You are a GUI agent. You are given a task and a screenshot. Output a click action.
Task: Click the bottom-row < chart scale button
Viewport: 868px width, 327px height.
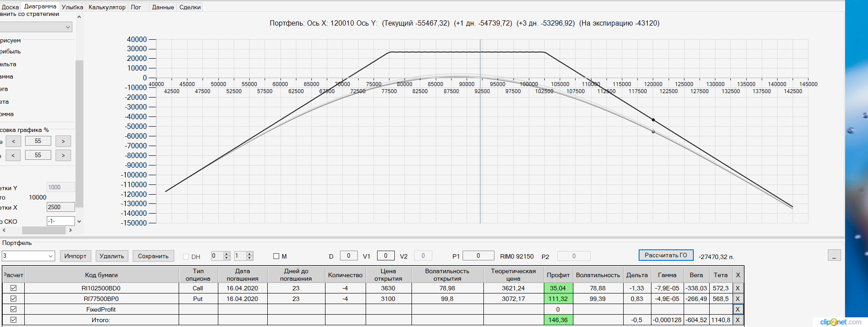pos(13,155)
